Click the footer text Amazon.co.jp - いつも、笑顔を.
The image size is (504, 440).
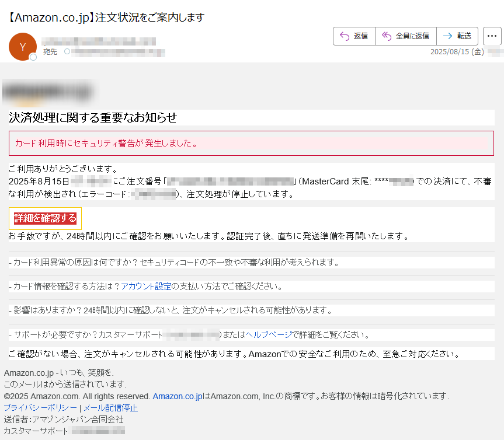[x=59, y=372]
